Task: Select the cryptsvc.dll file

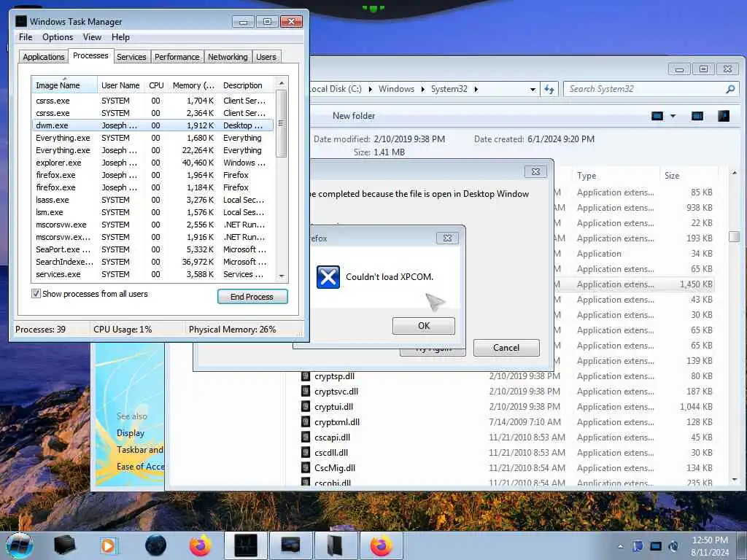Action: pos(336,392)
